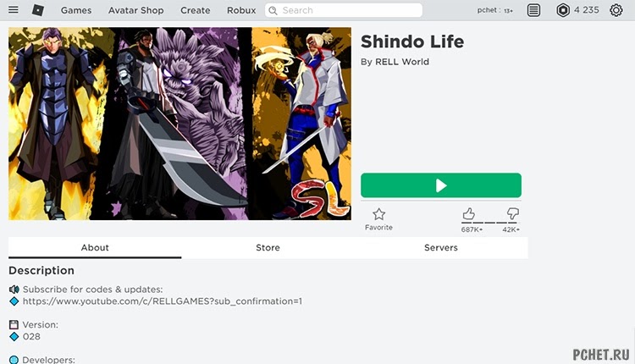Toggle the Favorite star
The image size is (635, 364).
pyautogui.click(x=378, y=214)
